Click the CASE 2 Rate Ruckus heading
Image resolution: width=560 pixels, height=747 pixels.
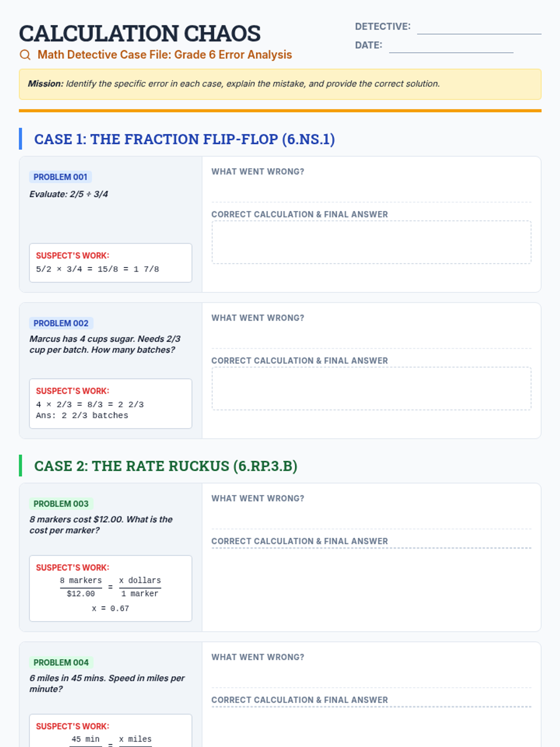point(166,466)
